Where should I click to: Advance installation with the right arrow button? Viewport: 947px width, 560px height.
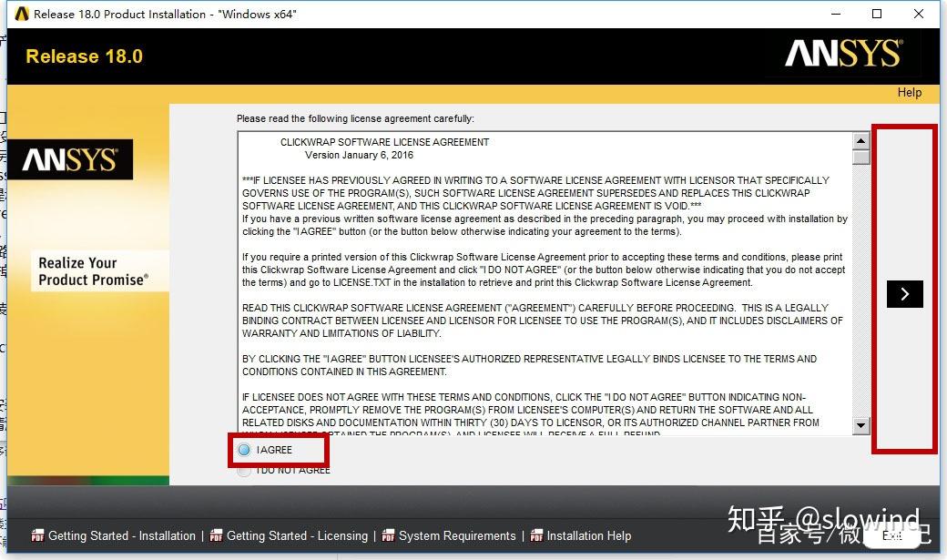point(903,293)
